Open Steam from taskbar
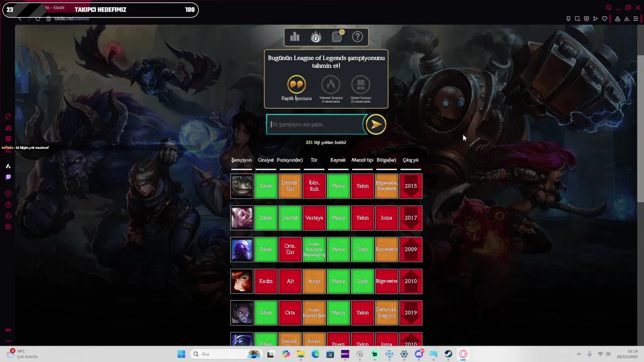Viewport: 644px width, 362px height. pos(448,354)
